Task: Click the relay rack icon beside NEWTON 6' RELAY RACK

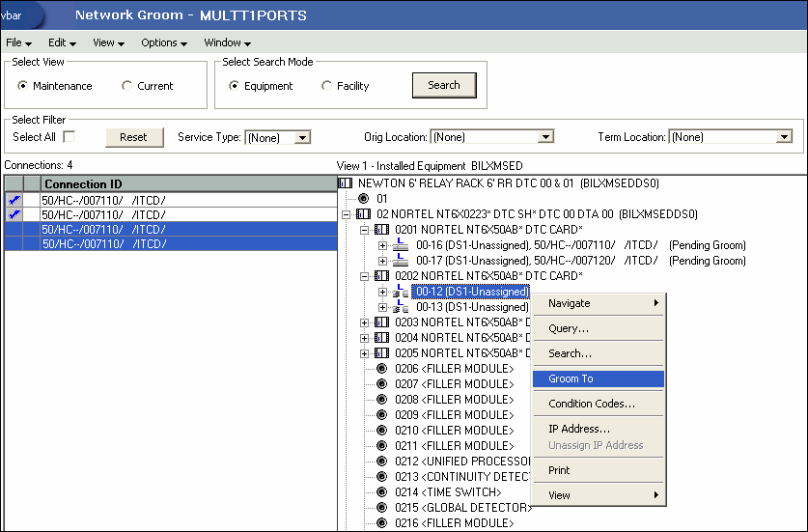Action: (347, 182)
